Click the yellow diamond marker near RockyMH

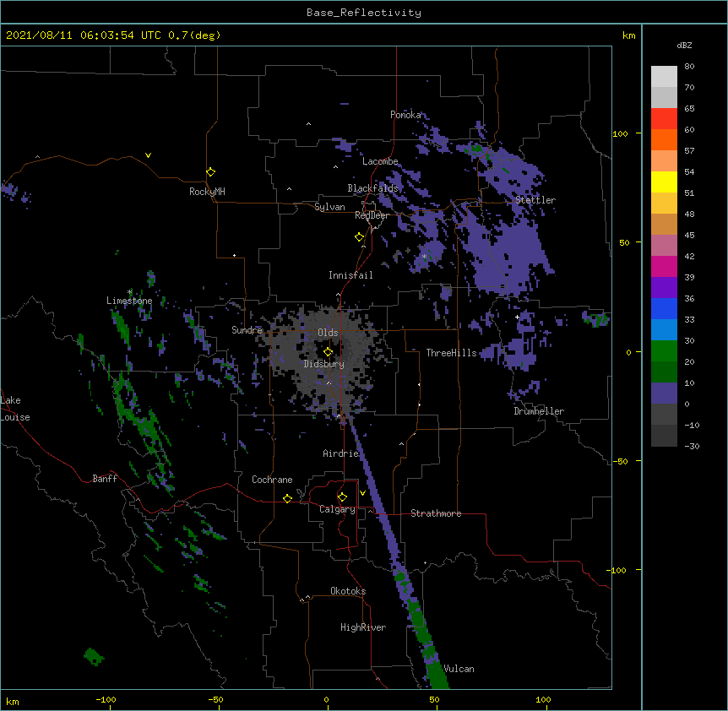pos(211,172)
